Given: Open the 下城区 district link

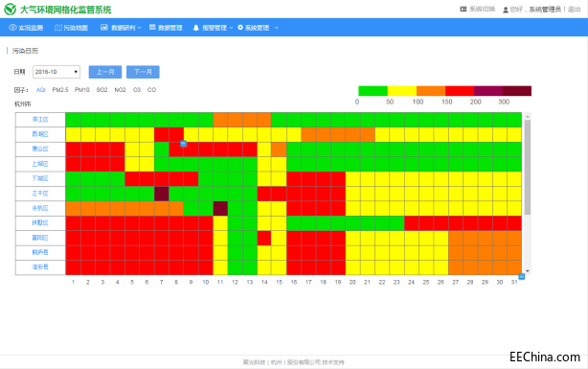Looking at the screenshot, I should click(x=40, y=178).
